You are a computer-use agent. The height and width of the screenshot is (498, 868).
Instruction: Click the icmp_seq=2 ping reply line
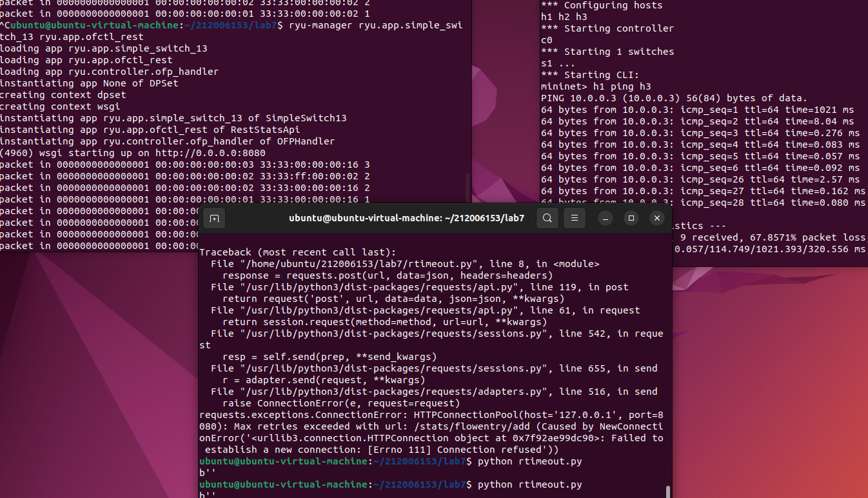coord(697,121)
